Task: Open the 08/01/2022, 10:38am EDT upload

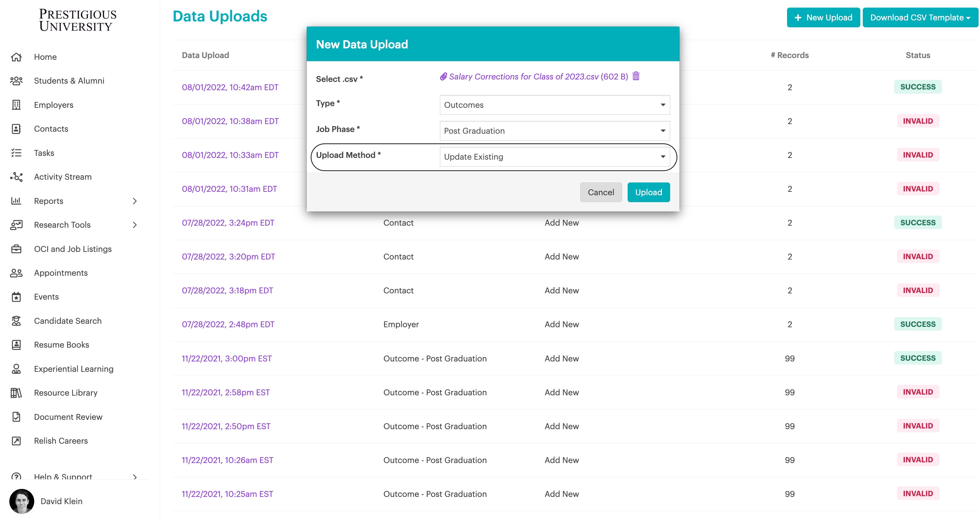Action: click(x=230, y=121)
